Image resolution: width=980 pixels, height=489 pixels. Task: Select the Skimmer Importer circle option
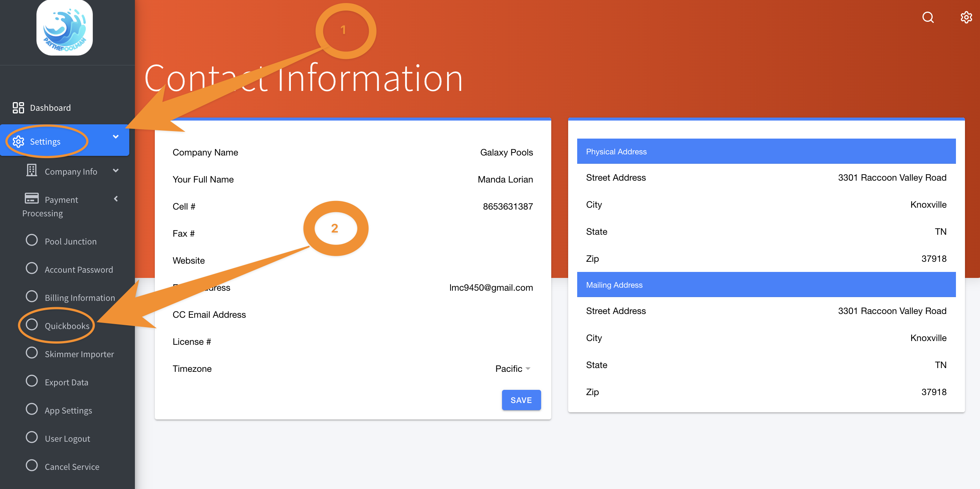(x=32, y=353)
